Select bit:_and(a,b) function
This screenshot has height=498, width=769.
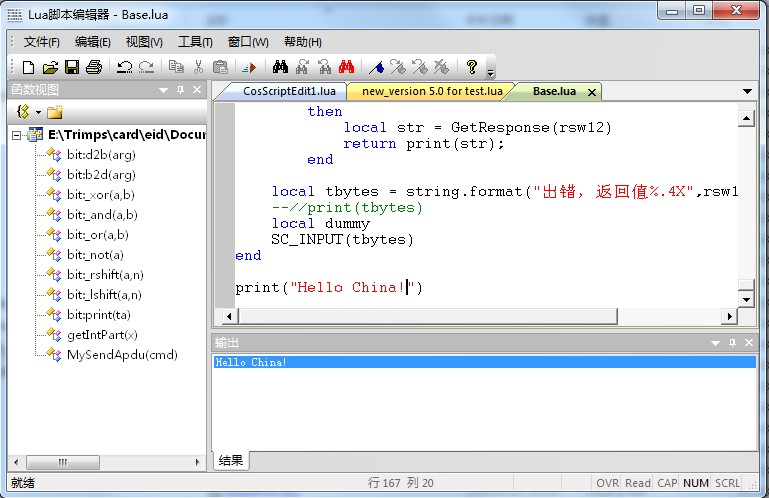click(x=102, y=215)
